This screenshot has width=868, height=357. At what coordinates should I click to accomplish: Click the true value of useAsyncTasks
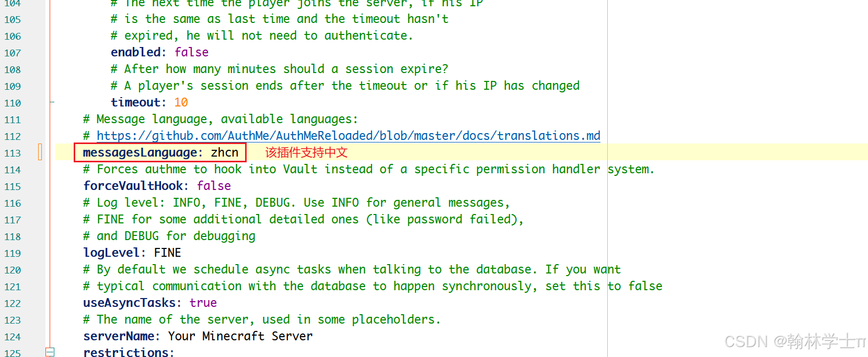click(x=203, y=303)
